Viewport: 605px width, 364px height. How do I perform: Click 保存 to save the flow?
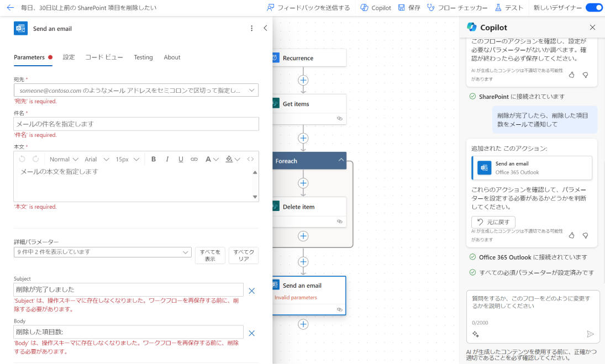409,7
